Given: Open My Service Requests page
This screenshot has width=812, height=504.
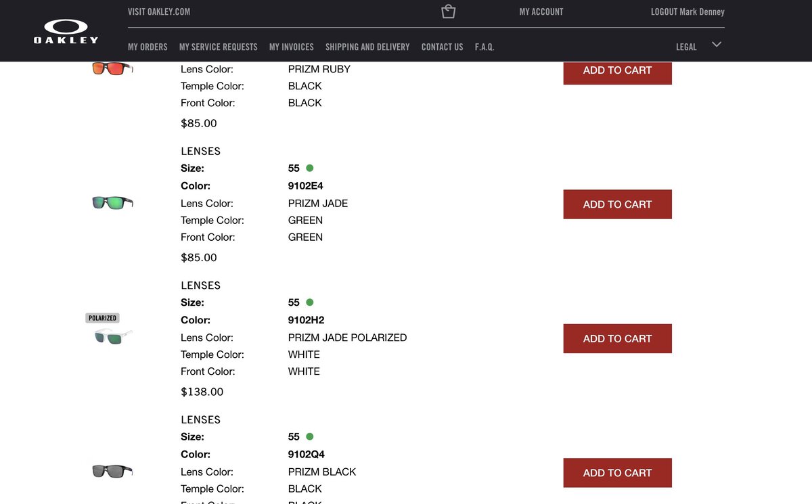Looking at the screenshot, I should click(218, 47).
